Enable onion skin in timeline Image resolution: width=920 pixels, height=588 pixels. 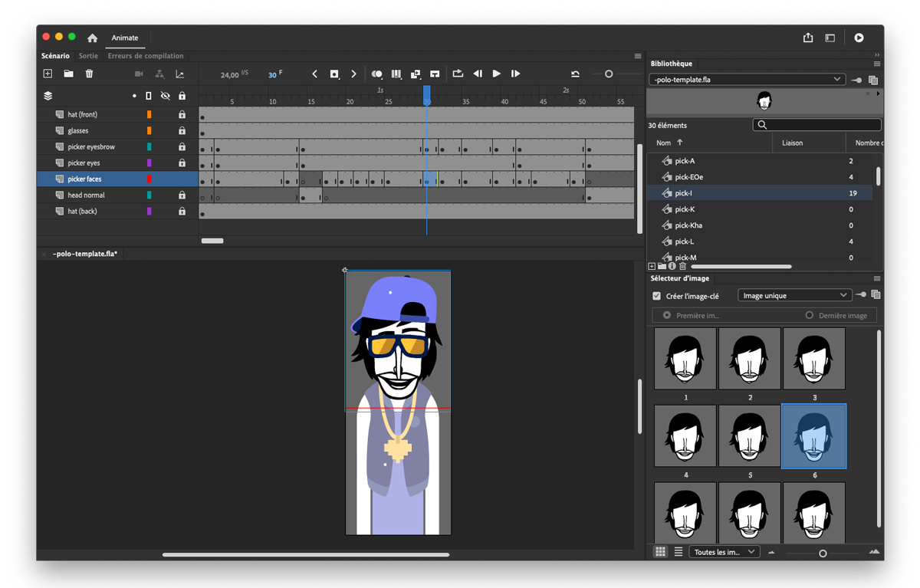pyautogui.click(x=376, y=74)
